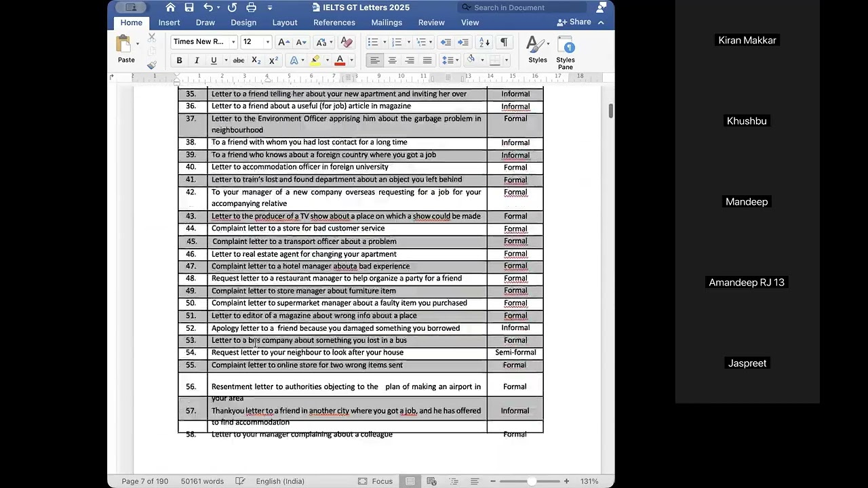Switch to the Insert tab
Screen dimensions: 868x488
coord(170,22)
